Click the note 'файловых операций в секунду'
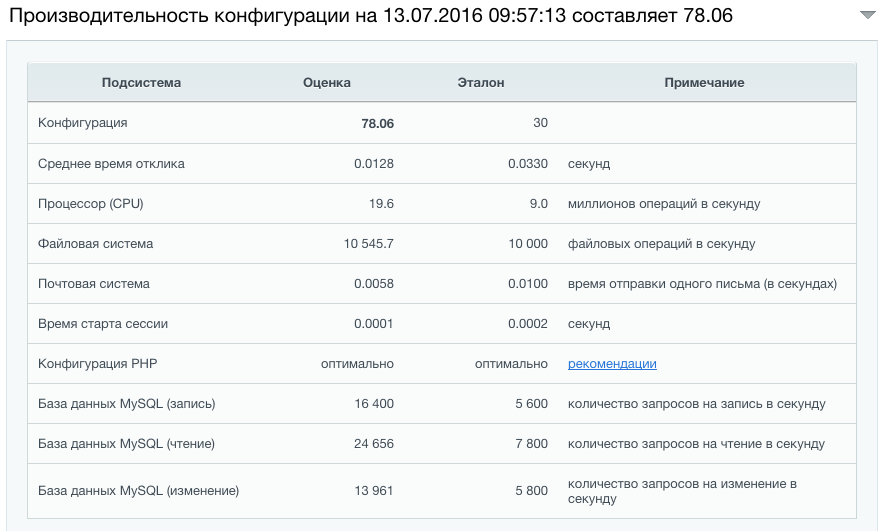The height and width of the screenshot is (531, 888). point(661,244)
